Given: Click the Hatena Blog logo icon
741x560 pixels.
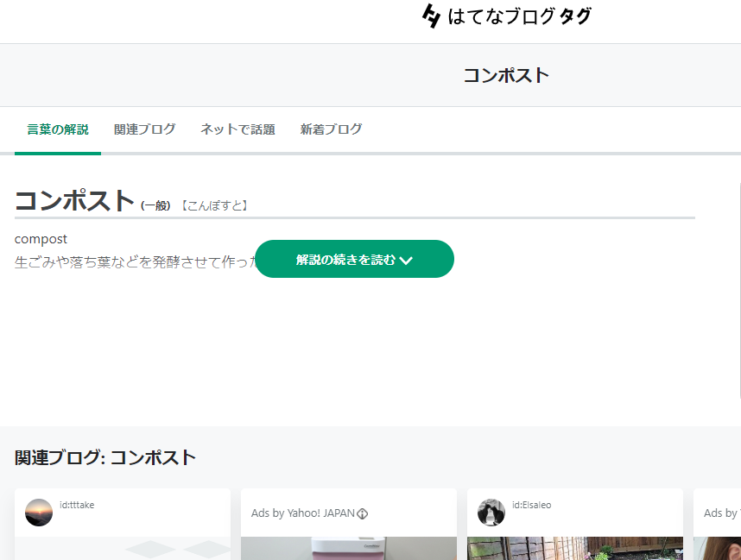Looking at the screenshot, I should tap(431, 16).
